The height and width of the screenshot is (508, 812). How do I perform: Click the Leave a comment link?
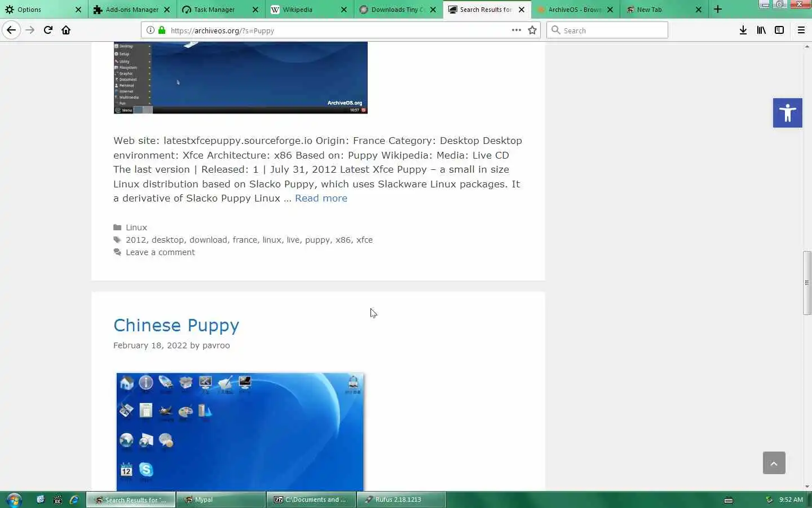(x=160, y=252)
